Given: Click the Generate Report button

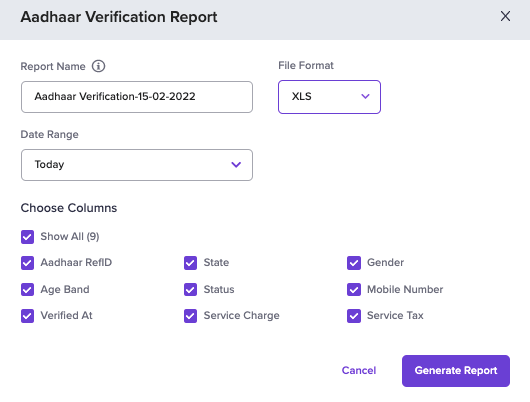Looking at the screenshot, I should (456, 371).
